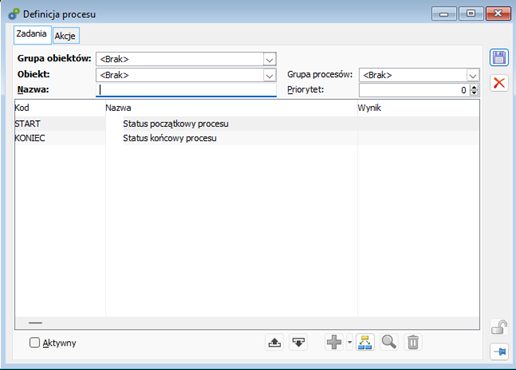Expand the Grupa obiektów dropdown
Viewport: 516px width, 370px height.
(x=269, y=60)
